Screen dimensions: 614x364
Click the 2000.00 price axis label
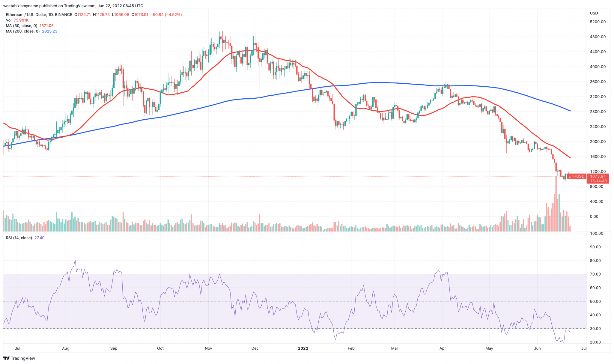(x=598, y=142)
